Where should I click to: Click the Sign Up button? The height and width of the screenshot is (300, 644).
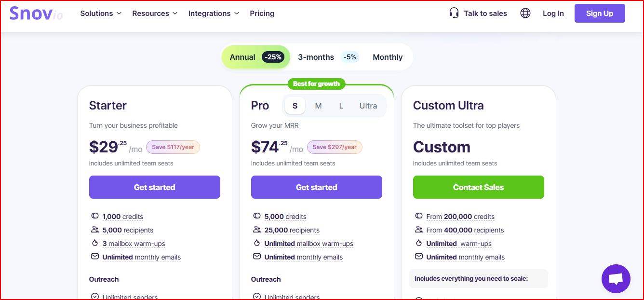tap(599, 13)
